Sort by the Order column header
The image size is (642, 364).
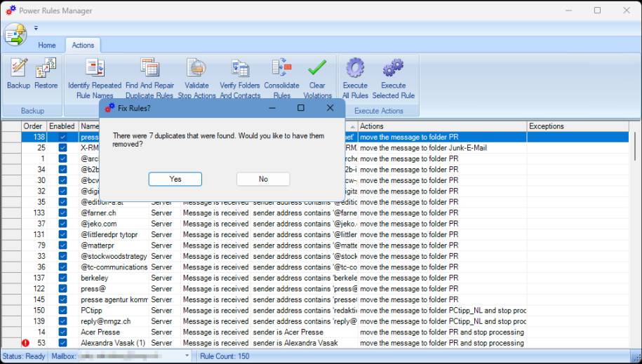pos(34,126)
